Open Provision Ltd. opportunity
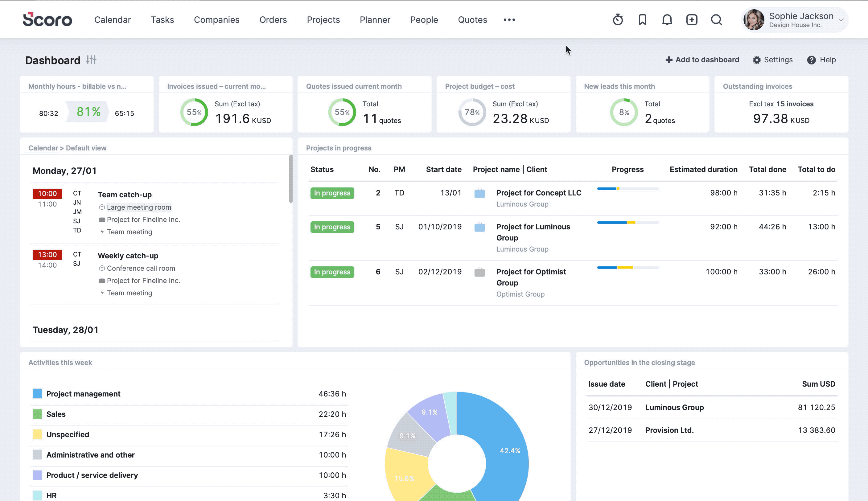Viewport: 868px width, 501px height. click(669, 430)
